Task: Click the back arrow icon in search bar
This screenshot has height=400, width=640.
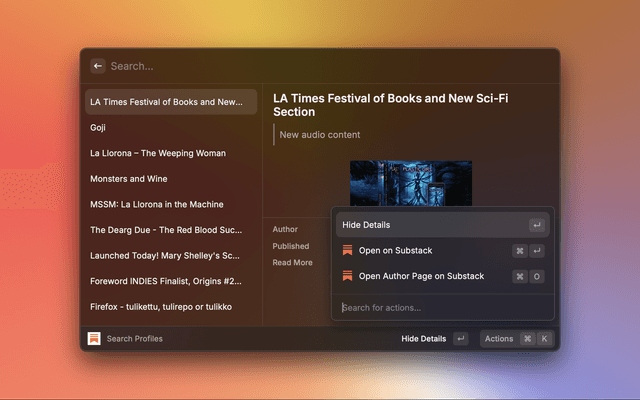Action: tap(98, 66)
